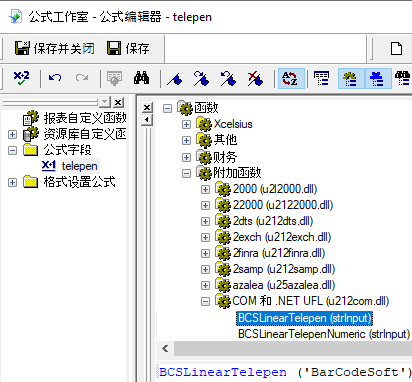The width and height of the screenshot is (412, 382).
Task: Collapse COM 和 .NET UFL node
Action: click(205, 301)
